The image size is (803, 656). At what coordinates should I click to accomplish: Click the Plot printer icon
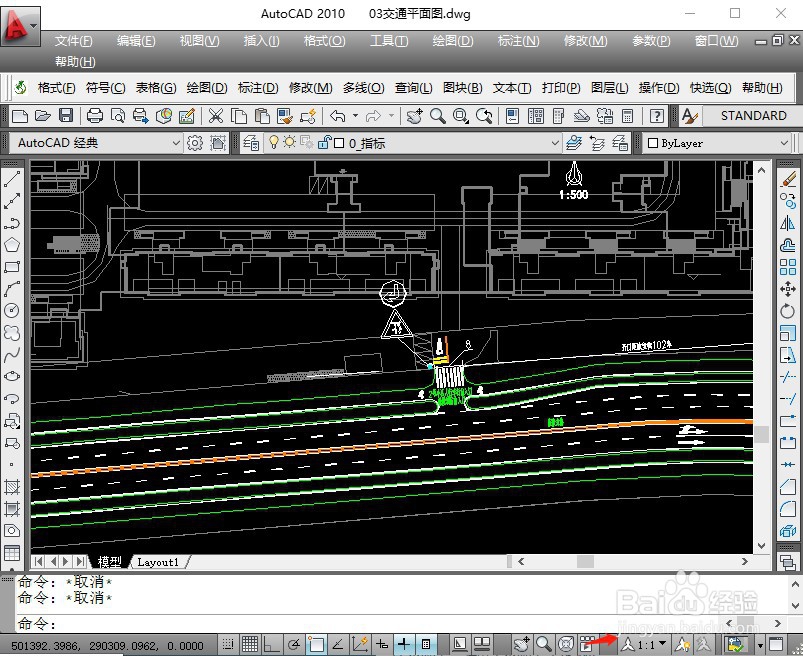(x=95, y=116)
